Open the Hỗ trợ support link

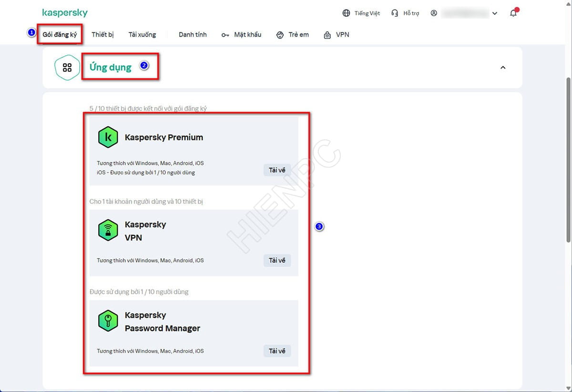tap(411, 13)
